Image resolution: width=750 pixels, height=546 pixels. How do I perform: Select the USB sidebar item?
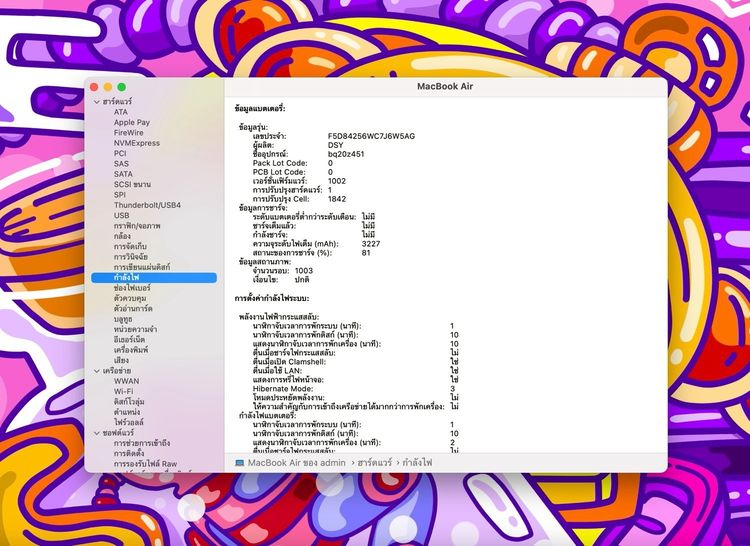(121, 215)
